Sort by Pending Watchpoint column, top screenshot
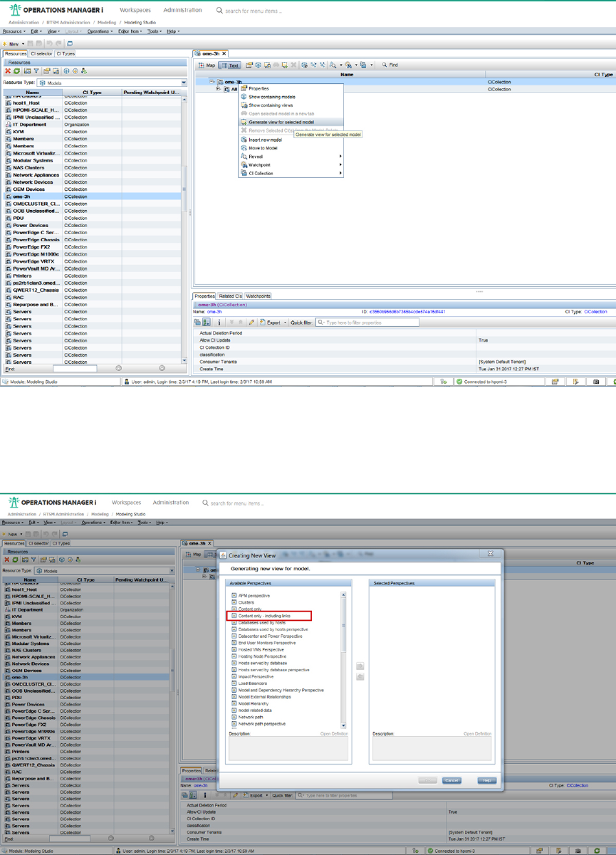Screen dimensions: 616x855 [x=152, y=93]
